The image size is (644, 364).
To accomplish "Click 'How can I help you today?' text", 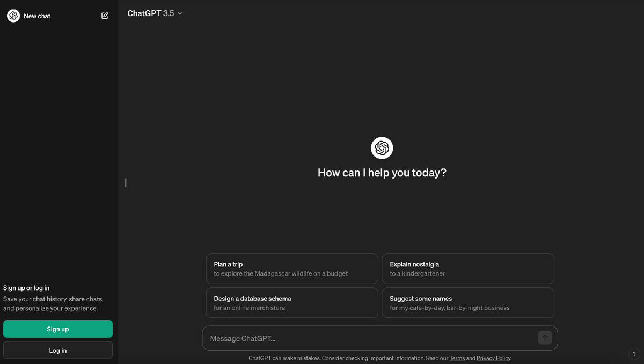I will 382,173.
